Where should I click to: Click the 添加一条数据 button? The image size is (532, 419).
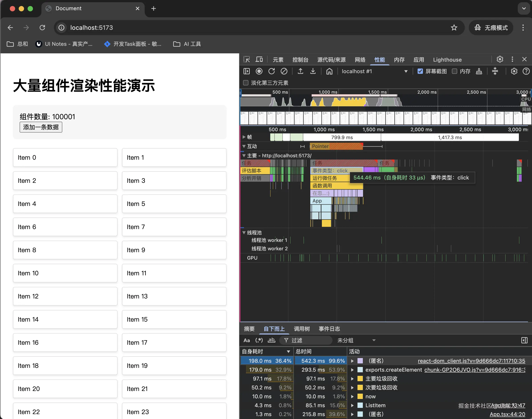tap(41, 127)
